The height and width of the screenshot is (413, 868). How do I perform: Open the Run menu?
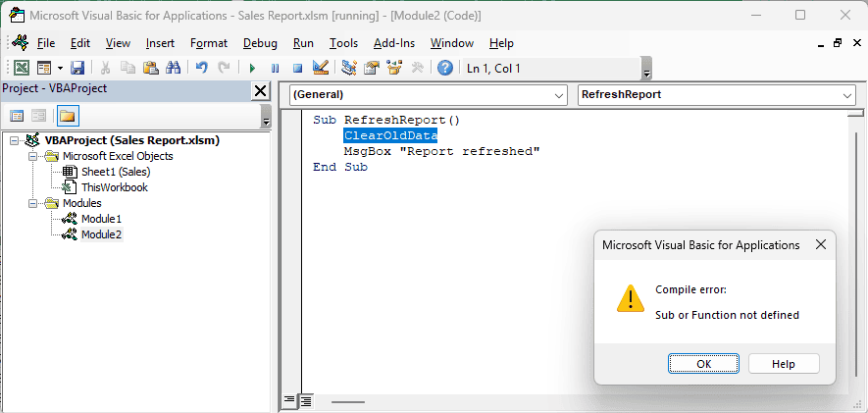click(303, 43)
